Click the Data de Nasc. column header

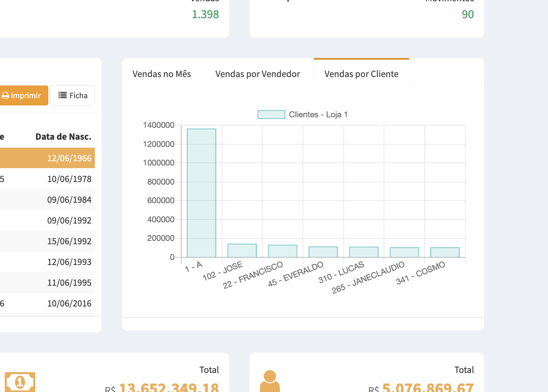point(63,137)
